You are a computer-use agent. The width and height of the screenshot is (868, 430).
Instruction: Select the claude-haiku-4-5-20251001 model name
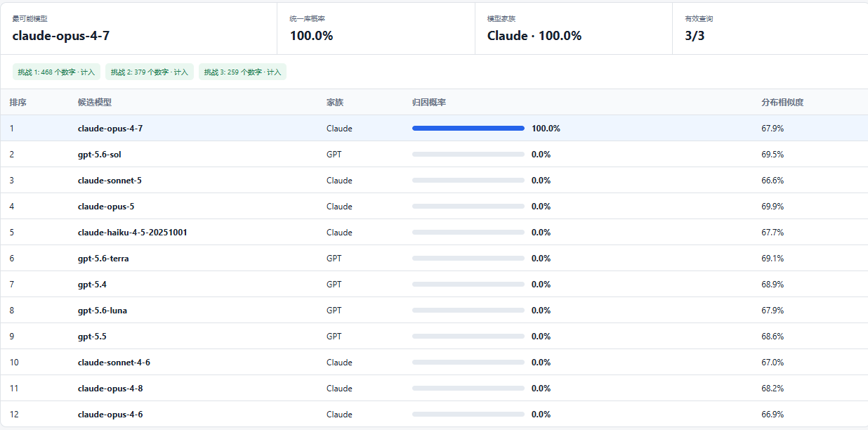pos(133,233)
